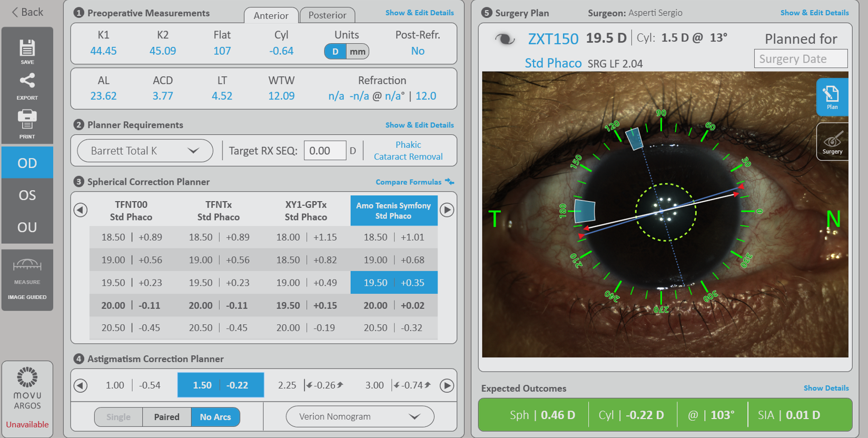
Task: Open the Plan view icon
Action: click(x=832, y=97)
